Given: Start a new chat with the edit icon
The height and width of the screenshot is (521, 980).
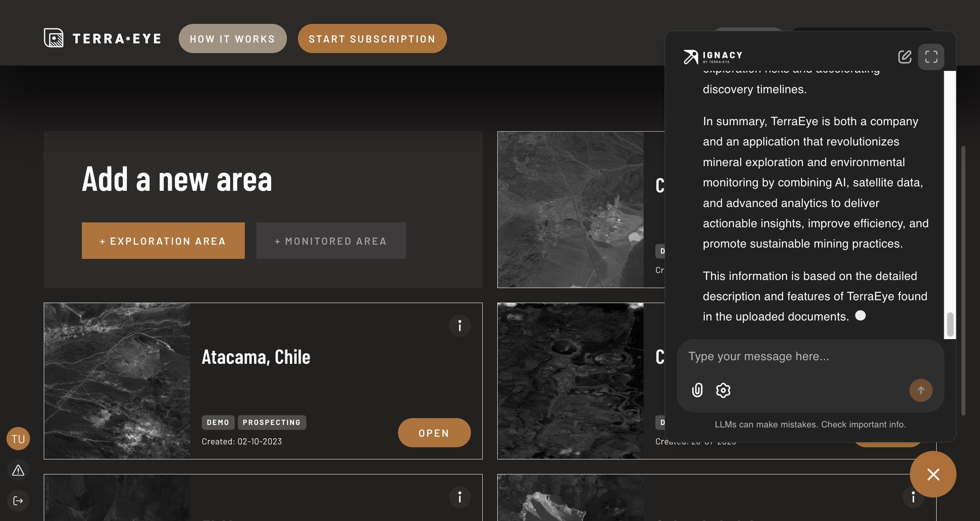Looking at the screenshot, I should pos(905,57).
